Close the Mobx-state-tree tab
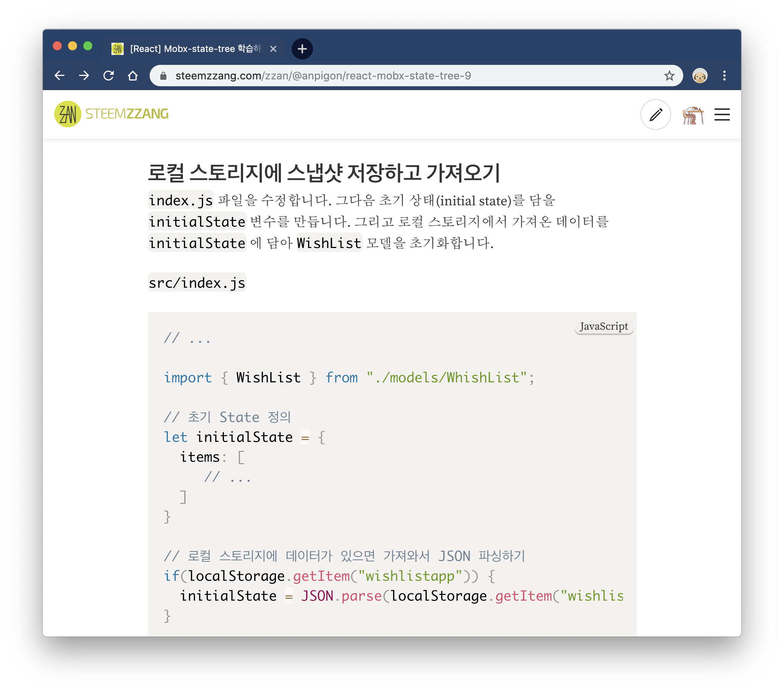 point(273,49)
